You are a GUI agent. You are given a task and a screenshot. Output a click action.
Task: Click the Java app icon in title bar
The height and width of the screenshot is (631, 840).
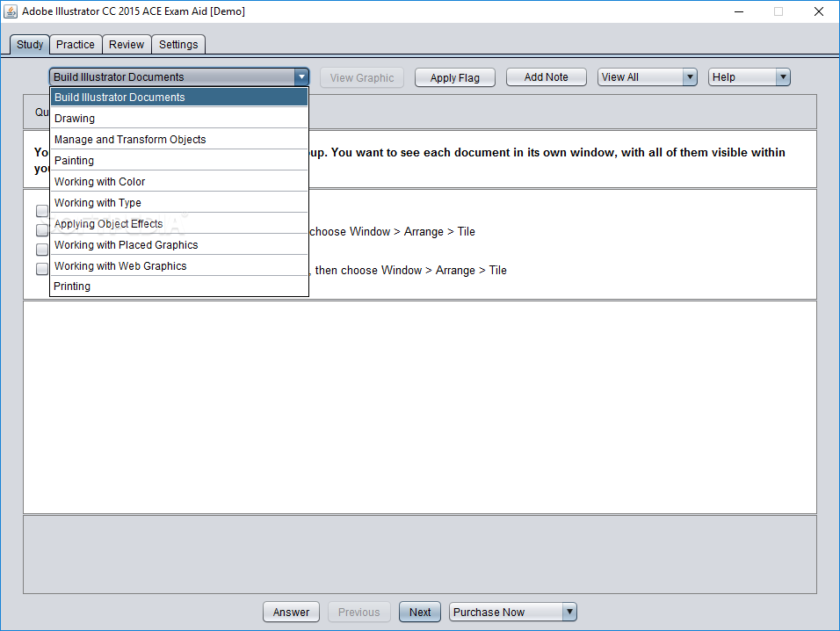point(11,11)
